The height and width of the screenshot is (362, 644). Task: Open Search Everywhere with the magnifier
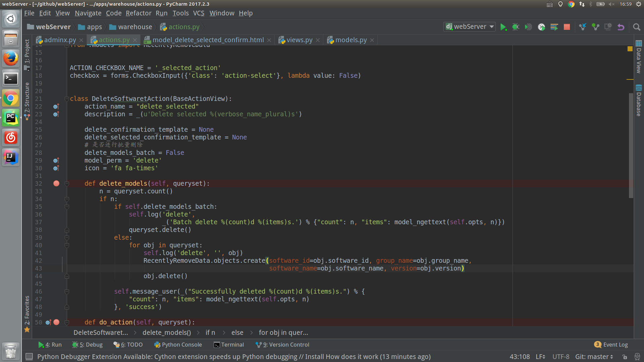(x=636, y=27)
